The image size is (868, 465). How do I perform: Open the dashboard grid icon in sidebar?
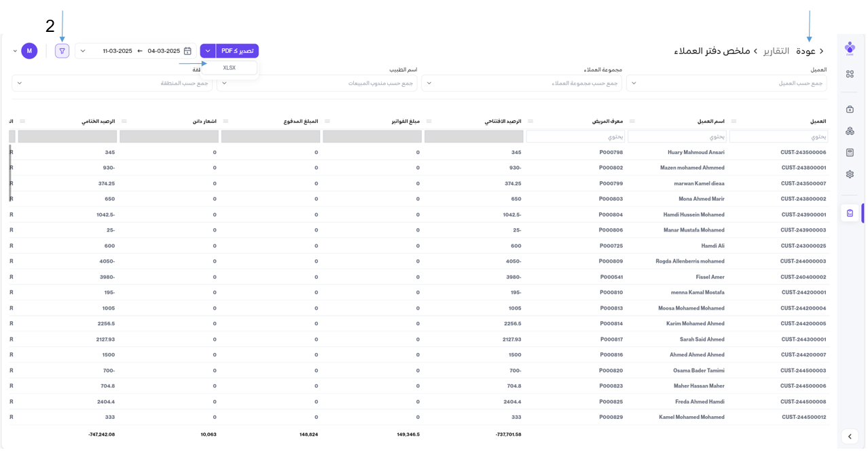tap(850, 74)
